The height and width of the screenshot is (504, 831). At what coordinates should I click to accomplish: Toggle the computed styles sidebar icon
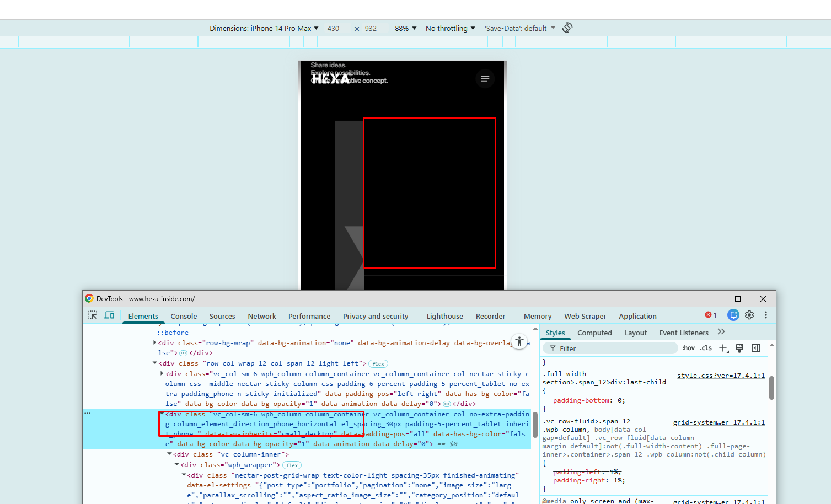coord(756,348)
